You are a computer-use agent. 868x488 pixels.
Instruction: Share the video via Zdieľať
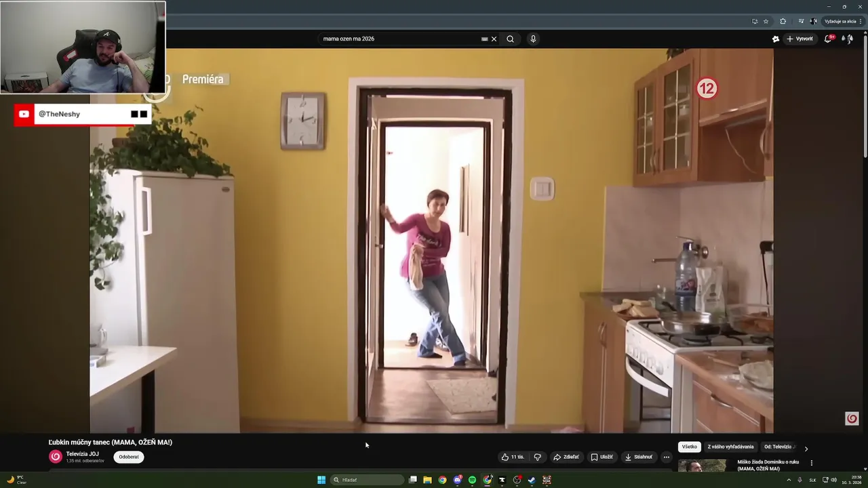(x=566, y=457)
